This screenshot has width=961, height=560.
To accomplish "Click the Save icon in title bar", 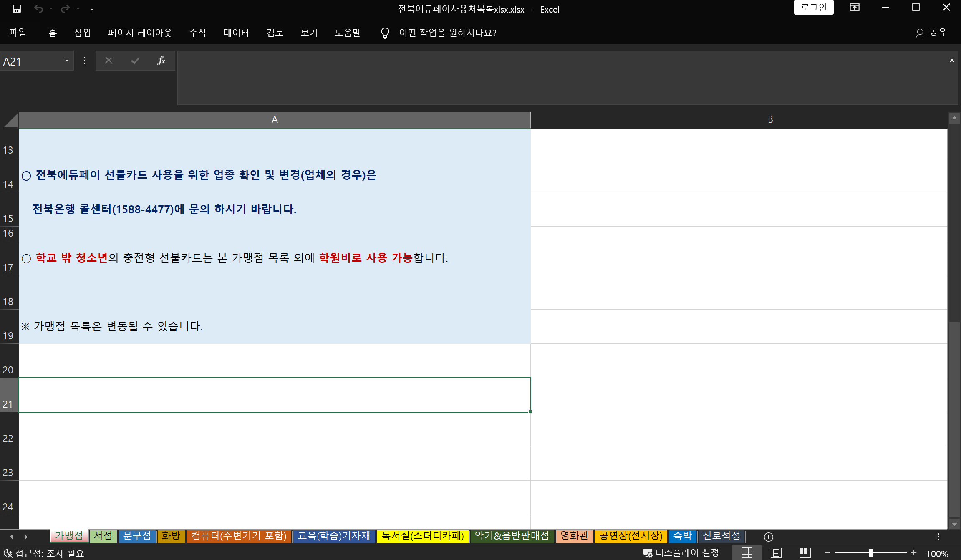I will 17,9.
